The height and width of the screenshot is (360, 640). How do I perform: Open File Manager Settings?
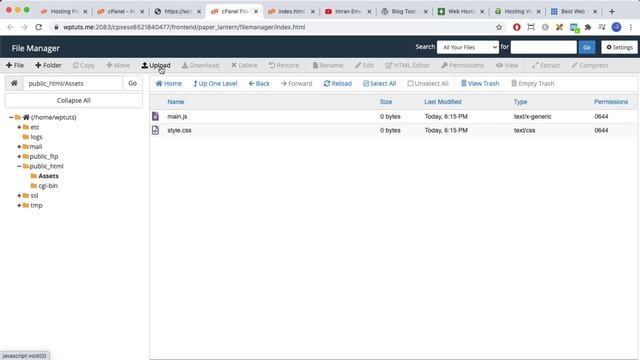(619, 47)
